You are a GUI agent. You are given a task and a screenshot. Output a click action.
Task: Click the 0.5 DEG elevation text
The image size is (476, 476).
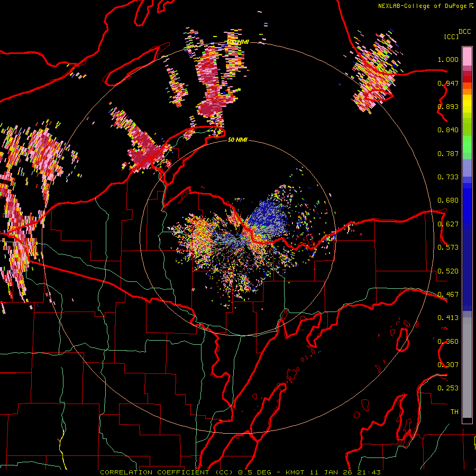click(255, 472)
